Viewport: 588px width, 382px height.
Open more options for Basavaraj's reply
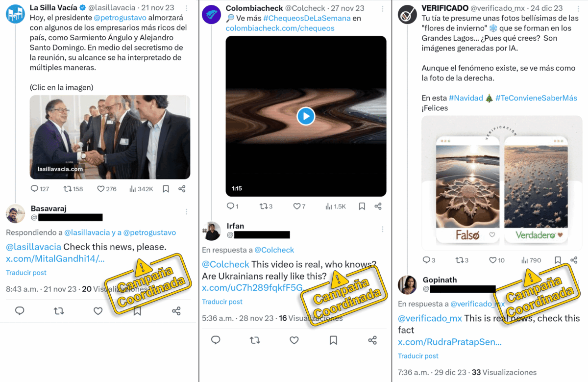(186, 212)
